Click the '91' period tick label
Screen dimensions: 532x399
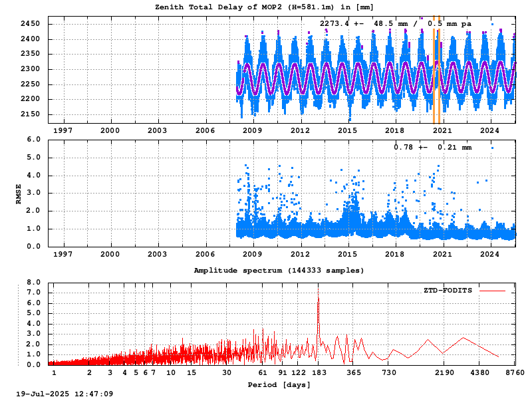pos(282,372)
